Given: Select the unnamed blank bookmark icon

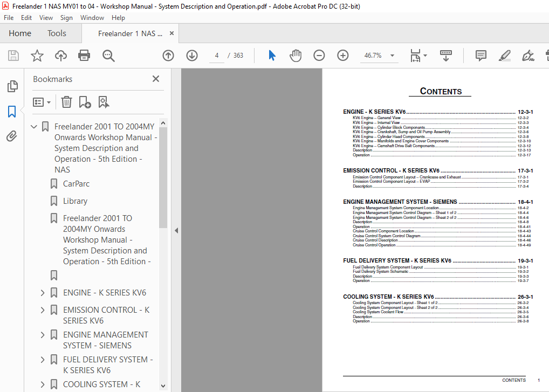Looking at the screenshot, I should tap(54, 276).
